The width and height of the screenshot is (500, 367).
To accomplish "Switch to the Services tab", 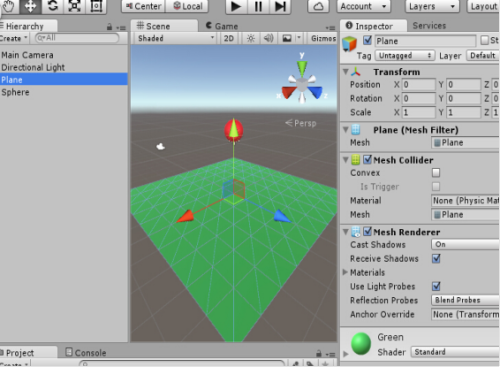I will [x=429, y=26].
